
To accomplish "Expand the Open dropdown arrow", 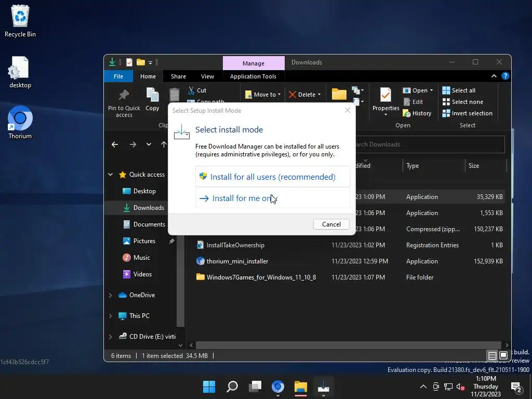I will click(431, 90).
